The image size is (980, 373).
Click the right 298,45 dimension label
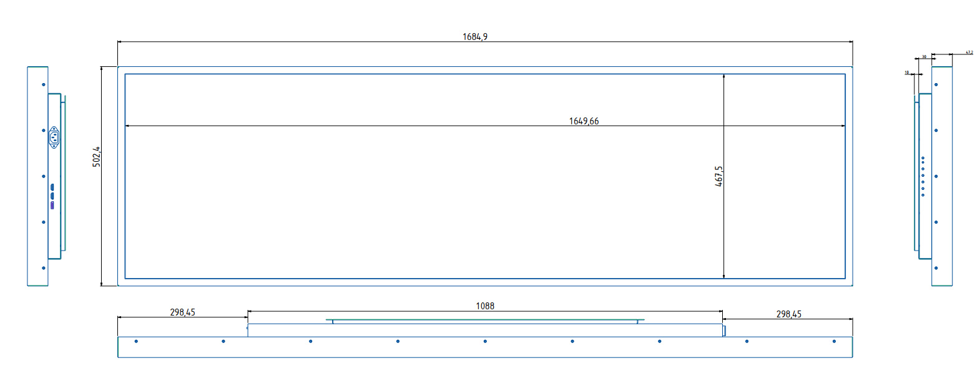coord(788,314)
